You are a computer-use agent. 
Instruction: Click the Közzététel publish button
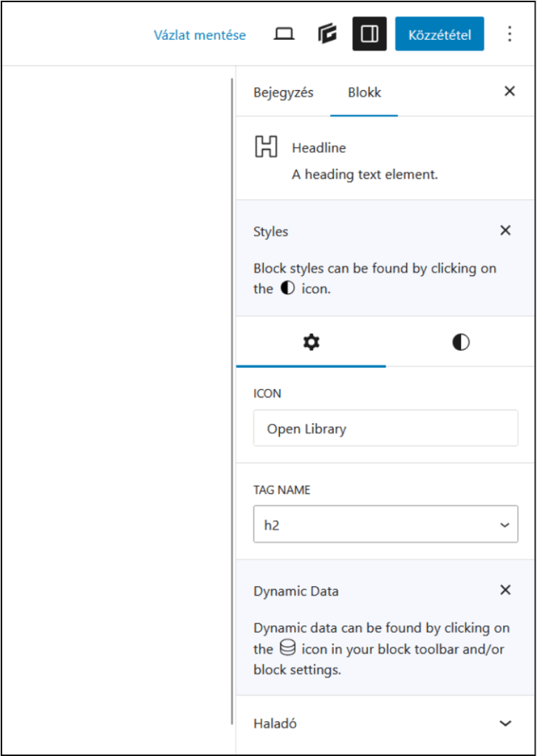[x=439, y=35]
